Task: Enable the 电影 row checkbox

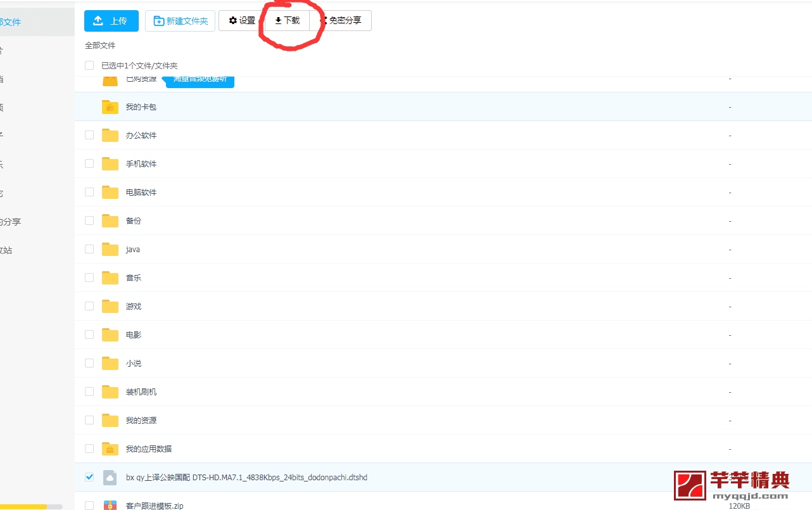Action: pyautogui.click(x=89, y=335)
